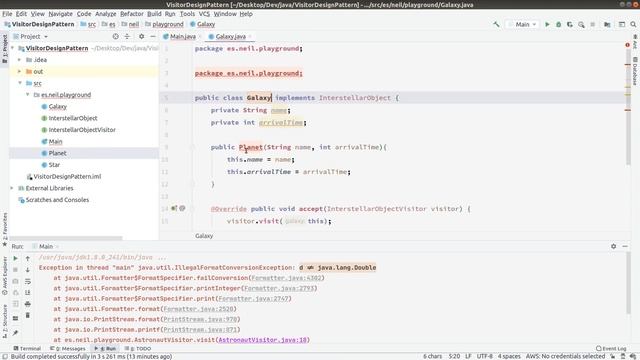This screenshot has height=360, width=640.
Task: Click the window layout icon in top toolbar
Action: tap(622, 24)
